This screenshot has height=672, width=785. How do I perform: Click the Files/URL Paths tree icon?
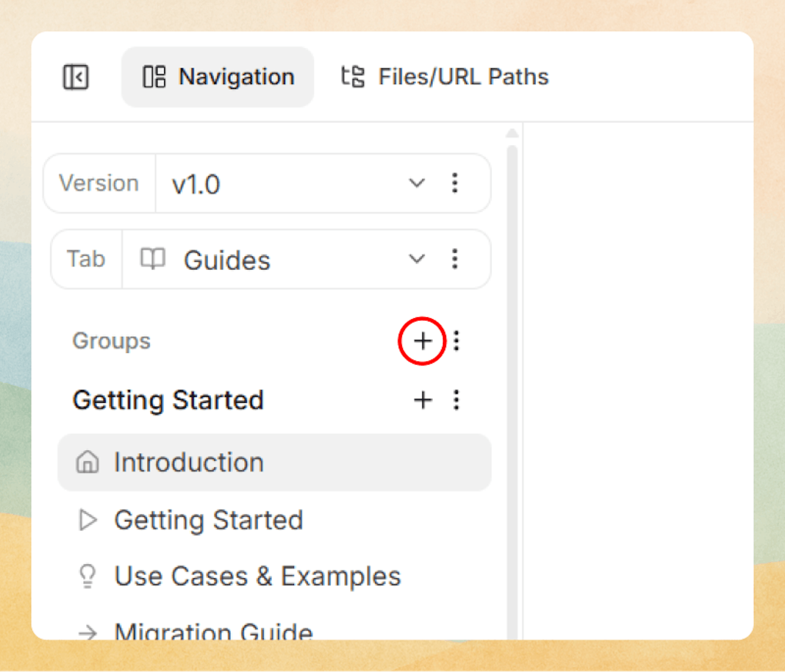352,76
